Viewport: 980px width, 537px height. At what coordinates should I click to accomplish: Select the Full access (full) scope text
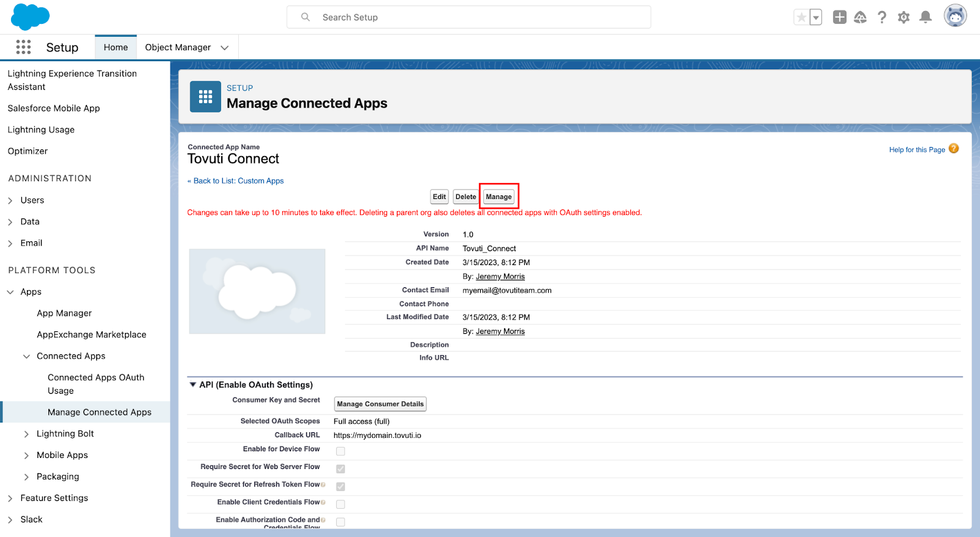[361, 421]
